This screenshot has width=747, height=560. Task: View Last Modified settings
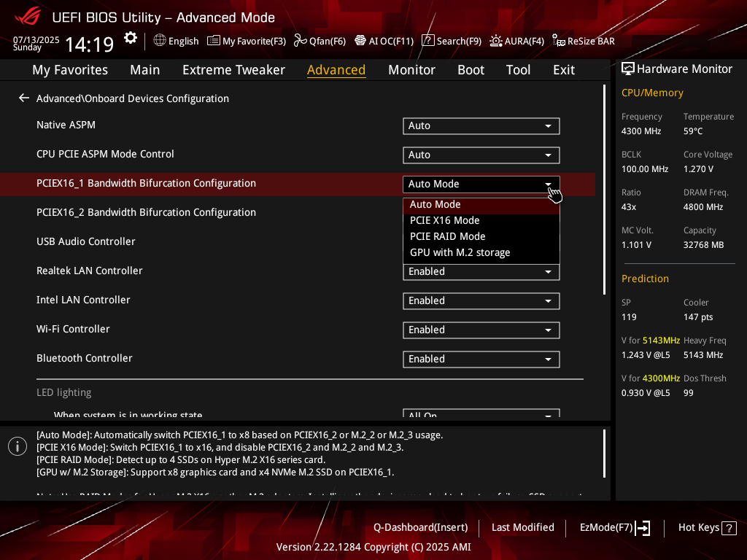tap(522, 528)
